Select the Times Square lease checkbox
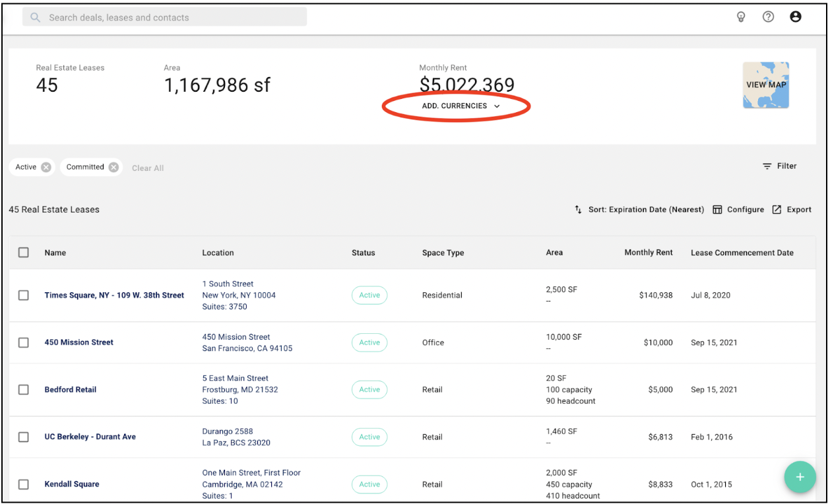Image resolution: width=830 pixels, height=504 pixels. point(24,296)
